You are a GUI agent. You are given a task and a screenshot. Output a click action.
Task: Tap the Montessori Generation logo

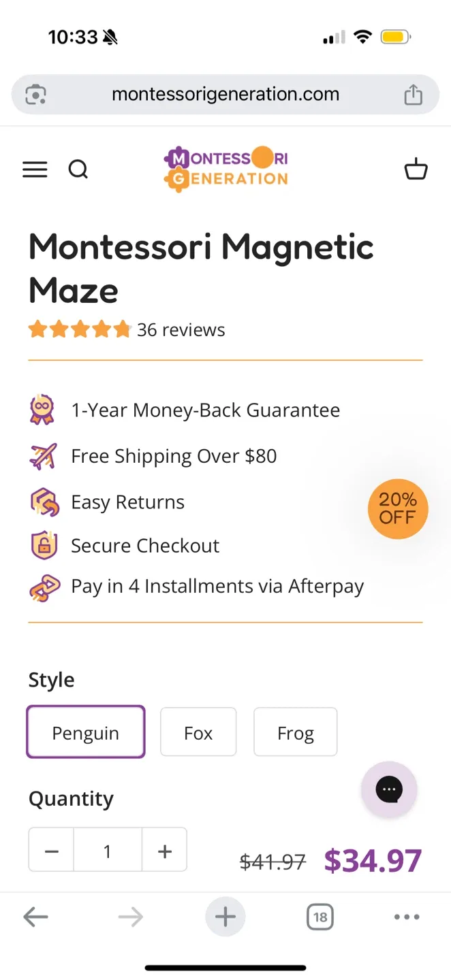(226, 168)
